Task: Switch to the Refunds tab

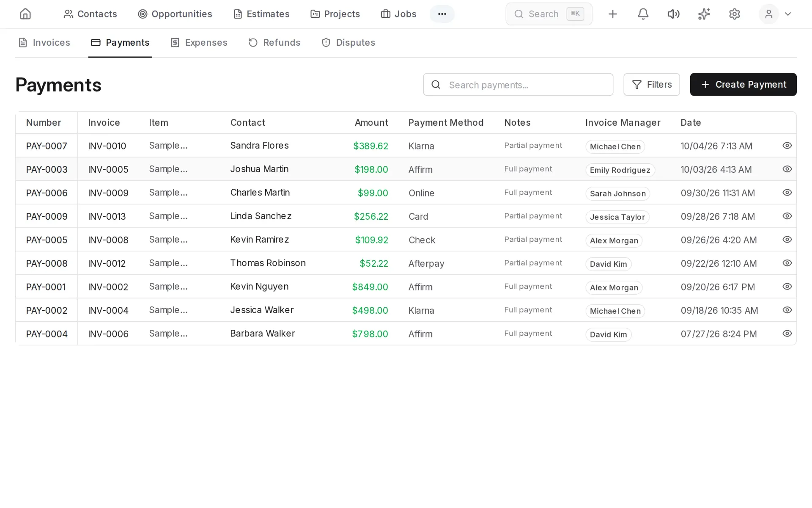Action: [x=274, y=43]
